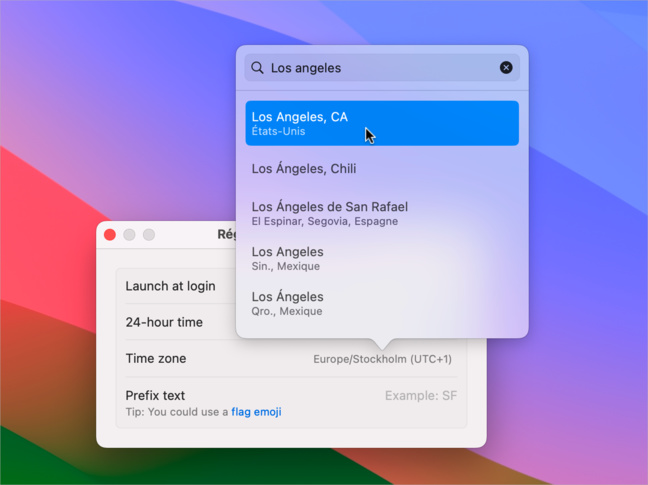Click the Prefix text field showing 'Example: SF'
This screenshot has height=485, width=648.
click(x=421, y=395)
